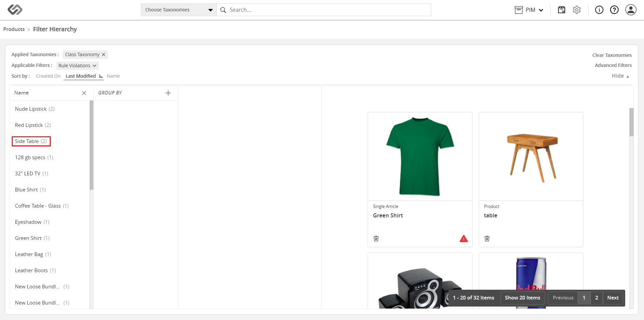Click the app logo icon
The height and width of the screenshot is (320, 644).
[x=15, y=10]
